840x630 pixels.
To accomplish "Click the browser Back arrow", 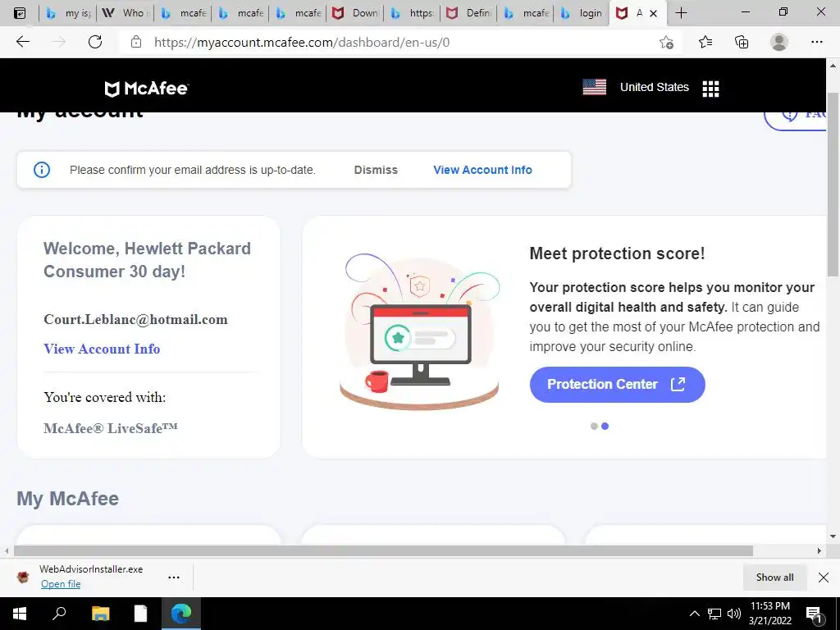I will 22,42.
